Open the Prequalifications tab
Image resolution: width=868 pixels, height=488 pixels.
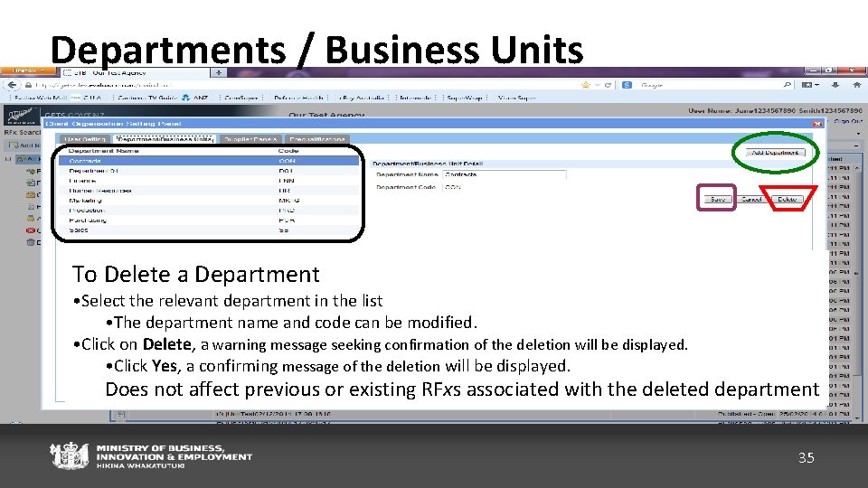[x=317, y=139]
